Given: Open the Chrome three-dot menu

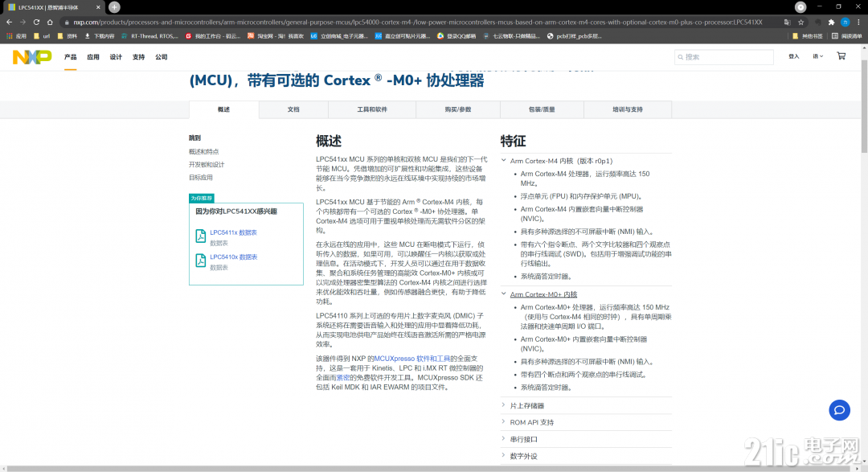Looking at the screenshot, I should click(x=858, y=23).
